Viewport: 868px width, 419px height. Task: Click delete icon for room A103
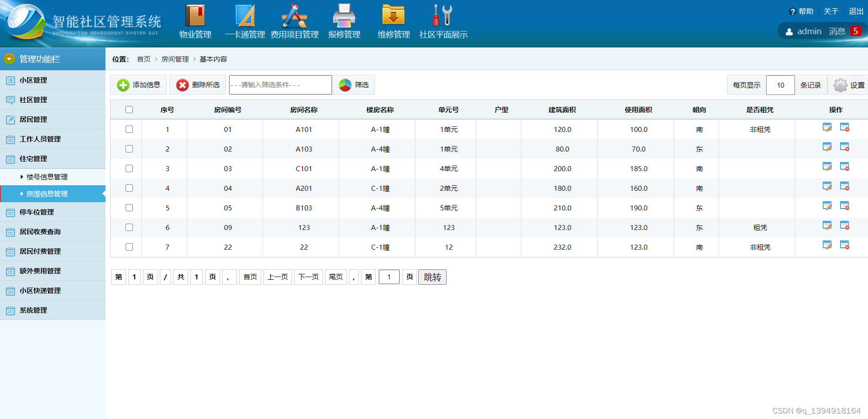pos(845,147)
